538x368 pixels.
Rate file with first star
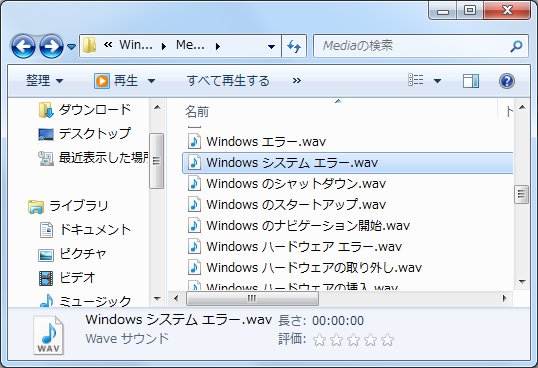[x=319, y=340]
